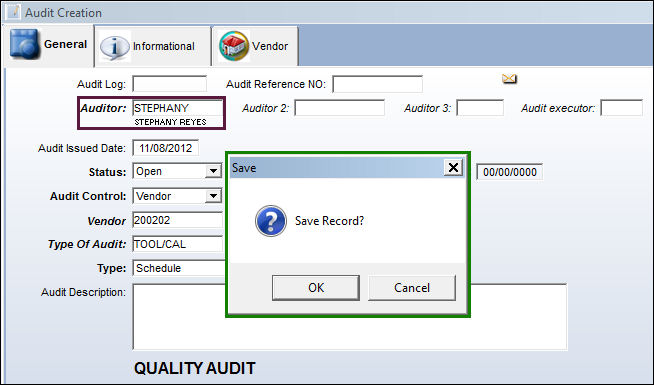
Task: Open the Audit Control combo showing Vendor
Action: pyautogui.click(x=177, y=196)
